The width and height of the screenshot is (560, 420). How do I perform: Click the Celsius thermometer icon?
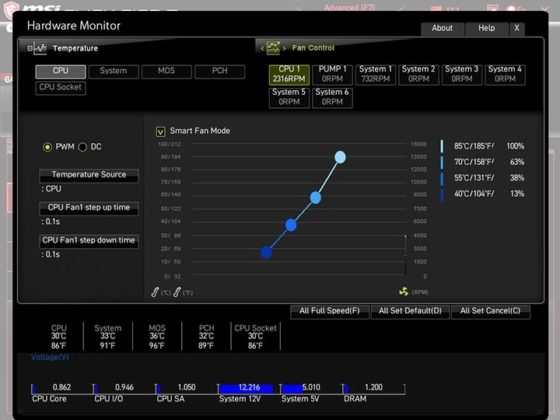[x=155, y=292]
